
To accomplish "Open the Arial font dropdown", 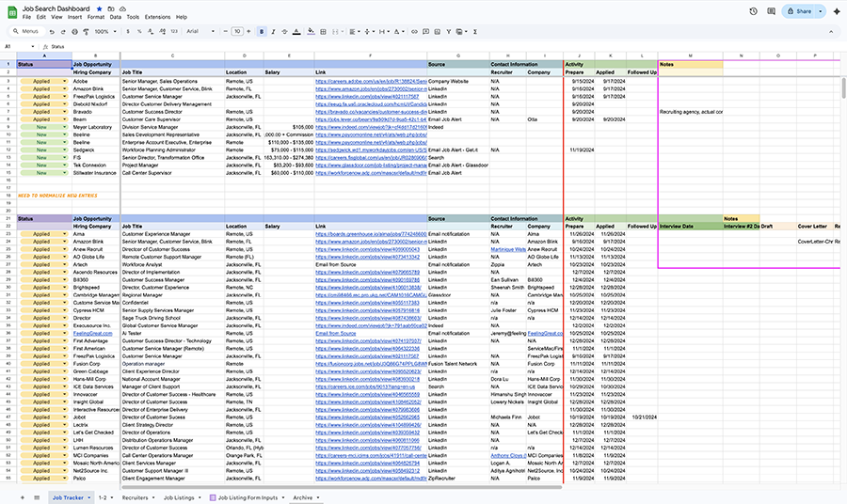I will point(200,32).
